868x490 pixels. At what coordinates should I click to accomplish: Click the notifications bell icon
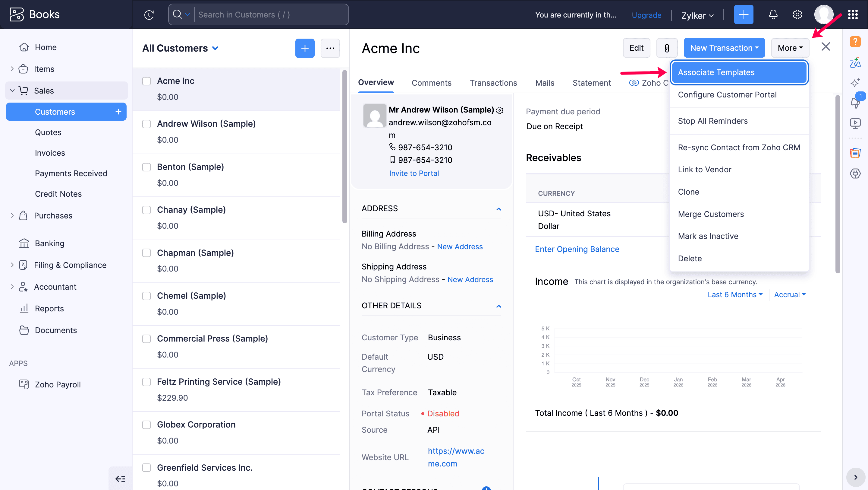(773, 14)
